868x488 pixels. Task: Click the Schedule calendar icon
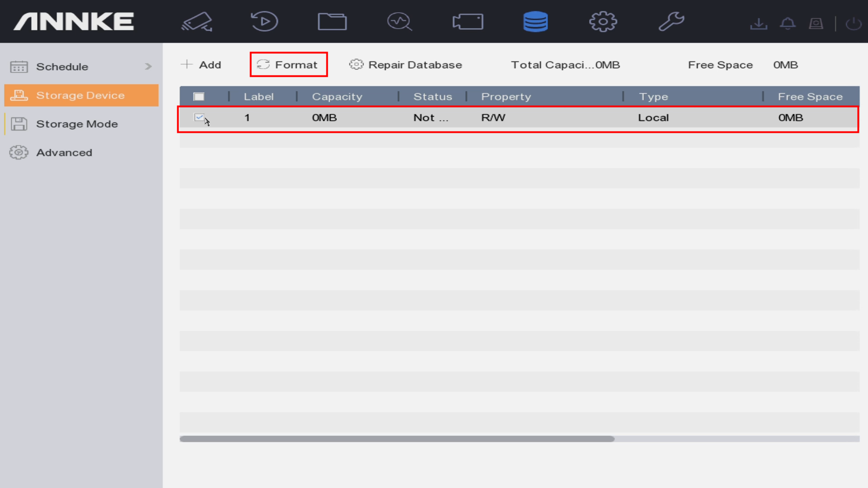(x=19, y=67)
